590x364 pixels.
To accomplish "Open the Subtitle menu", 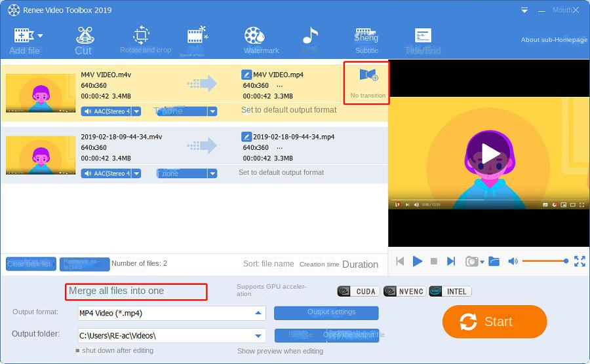I will pos(366,40).
